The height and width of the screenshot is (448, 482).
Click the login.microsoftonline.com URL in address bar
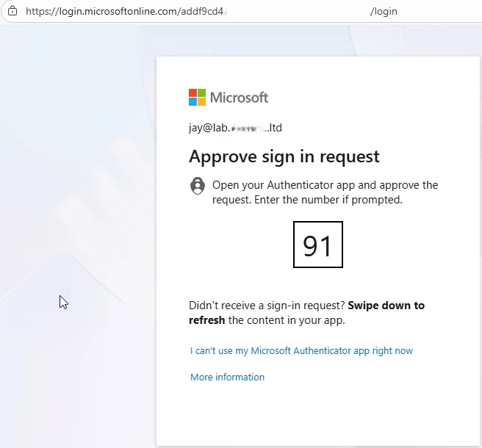211,11
